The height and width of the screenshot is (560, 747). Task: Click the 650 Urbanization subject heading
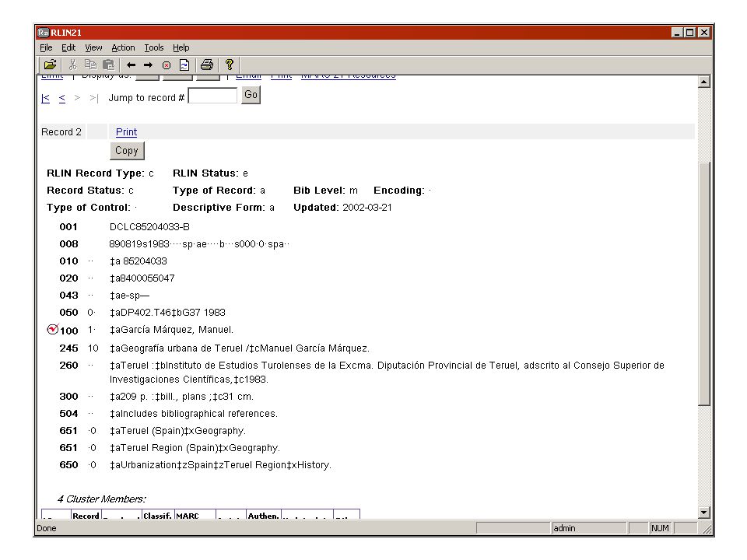(x=220, y=465)
